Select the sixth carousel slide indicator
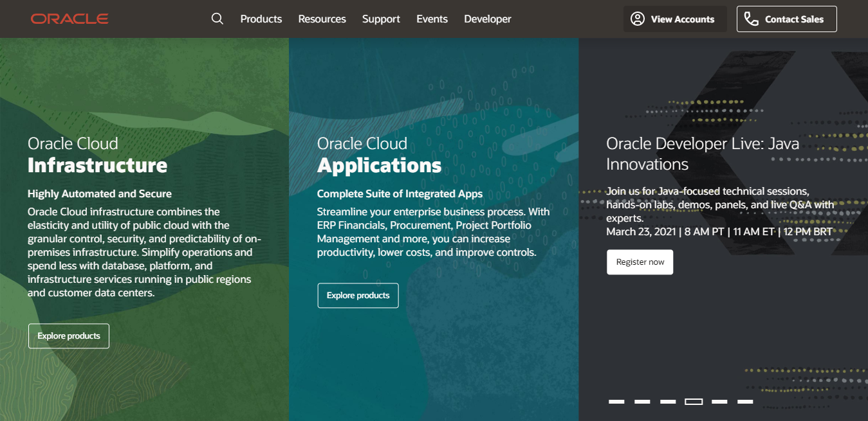Screen dimensions: 868x421 pos(745,402)
